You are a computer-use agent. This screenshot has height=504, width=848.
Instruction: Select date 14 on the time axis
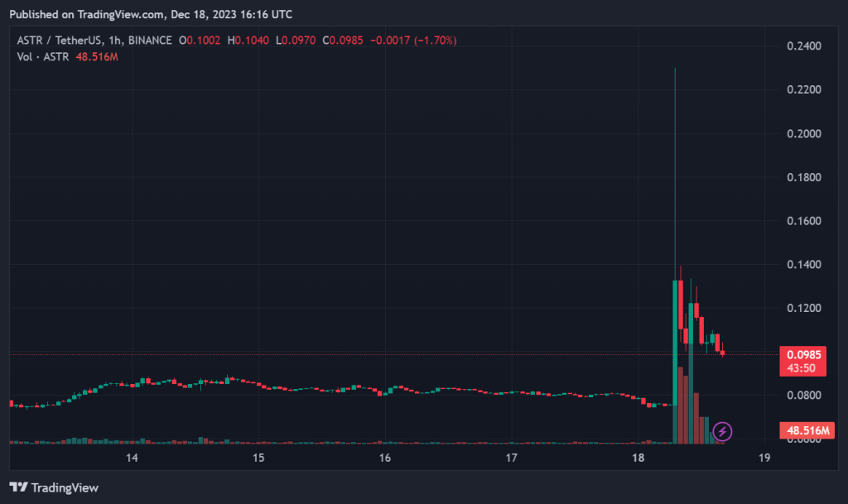coord(131,458)
